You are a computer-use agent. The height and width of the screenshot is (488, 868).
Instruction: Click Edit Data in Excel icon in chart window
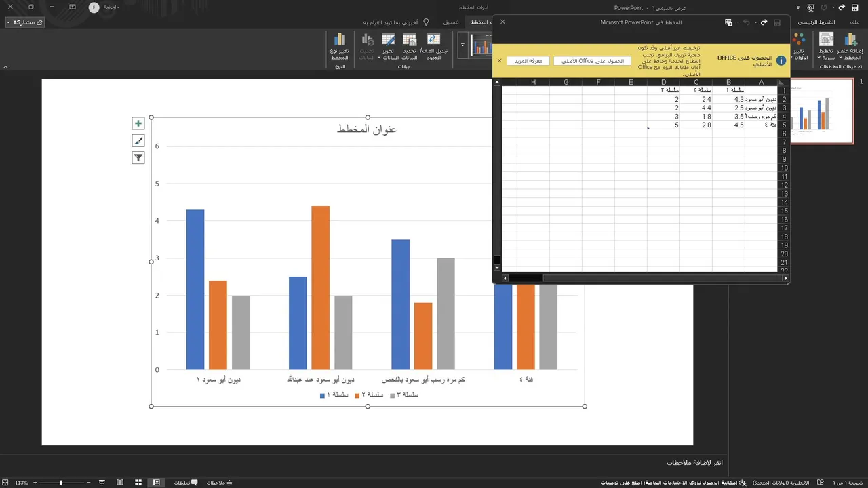pyautogui.click(x=728, y=22)
